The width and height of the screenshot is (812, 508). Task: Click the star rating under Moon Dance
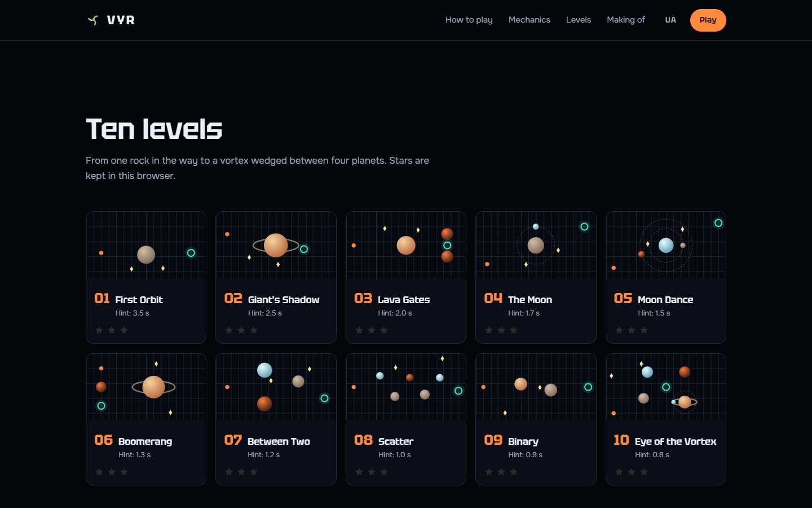[x=632, y=330]
